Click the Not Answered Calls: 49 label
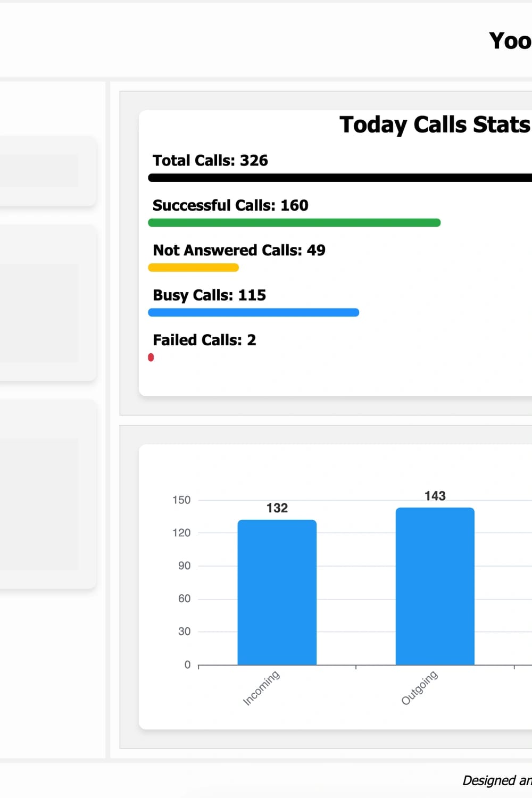The image size is (532, 798). point(238,250)
